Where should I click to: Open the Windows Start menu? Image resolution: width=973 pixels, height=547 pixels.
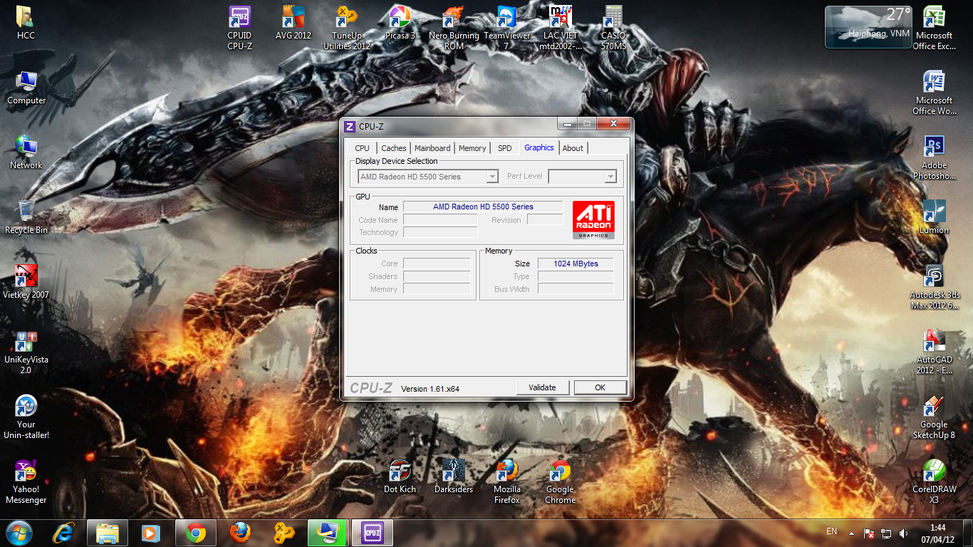click(x=19, y=532)
